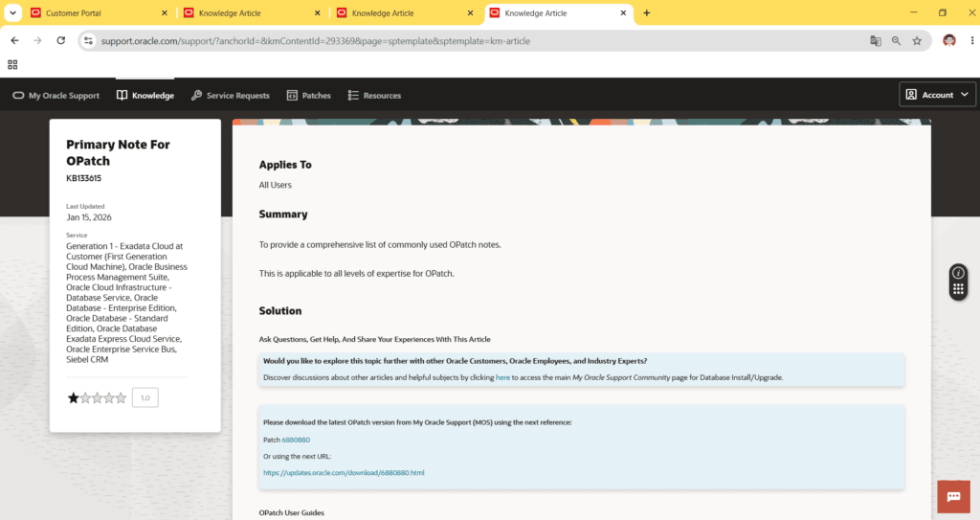The image size is (980, 520).
Task: Select the 'Jan 15, 2026' date
Action: click(x=89, y=217)
